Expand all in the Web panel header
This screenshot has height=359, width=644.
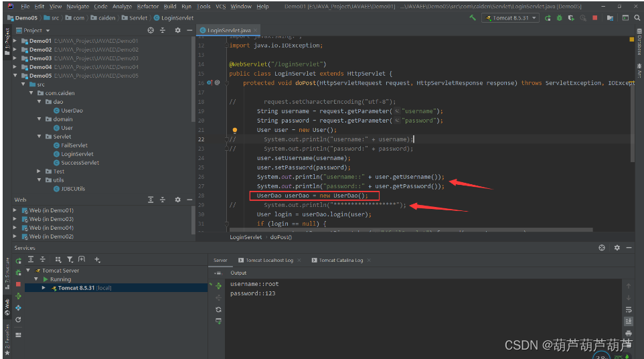(151, 200)
